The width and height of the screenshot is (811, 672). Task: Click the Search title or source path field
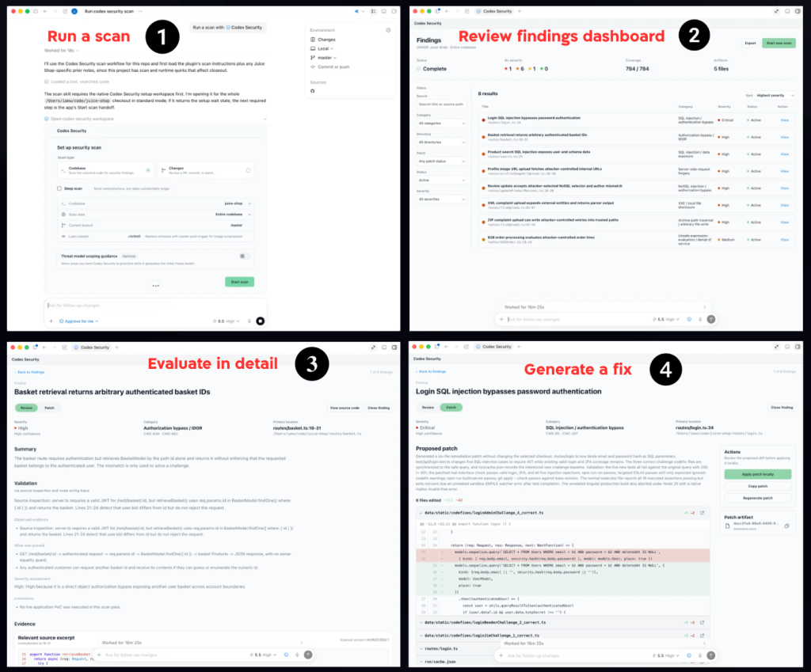coord(441,104)
